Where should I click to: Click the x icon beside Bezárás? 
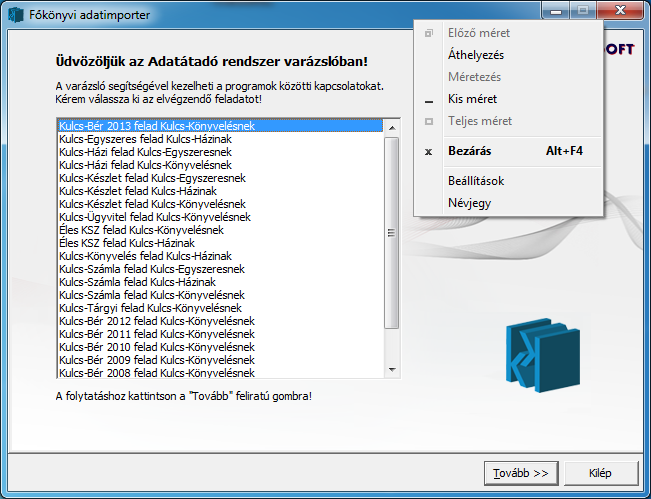(428, 152)
